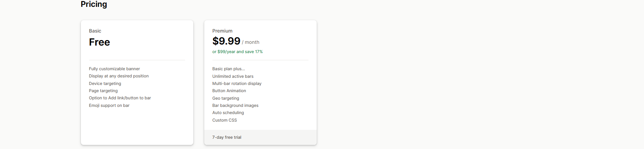Select the Bar background images item
The image size is (644, 149).
(235, 105)
